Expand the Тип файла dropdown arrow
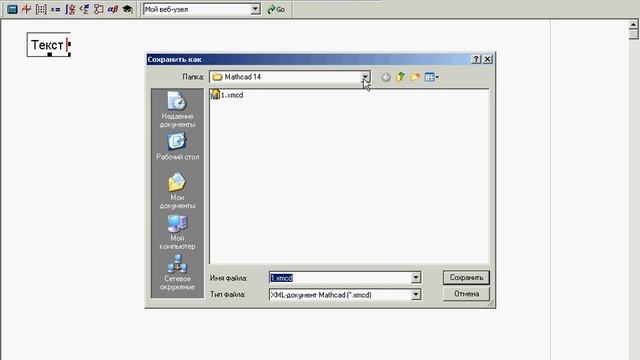The width and height of the screenshot is (640, 360). [x=416, y=295]
